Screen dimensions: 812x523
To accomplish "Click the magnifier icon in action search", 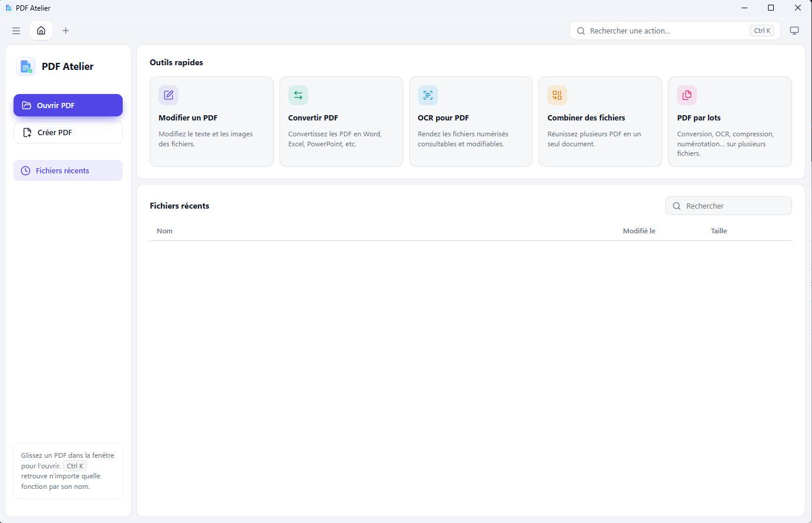I will (581, 31).
